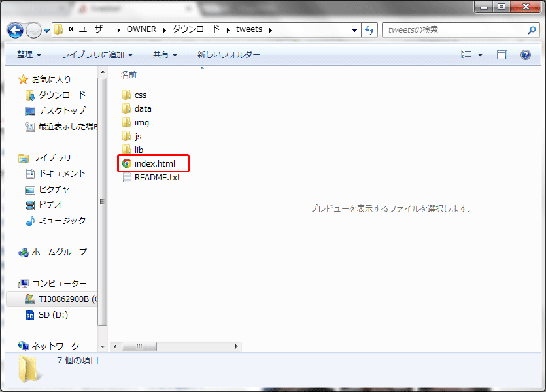This screenshot has width=546, height=392.
Task: Select ライブラリ in navigation pane
Action: pyautogui.click(x=52, y=158)
